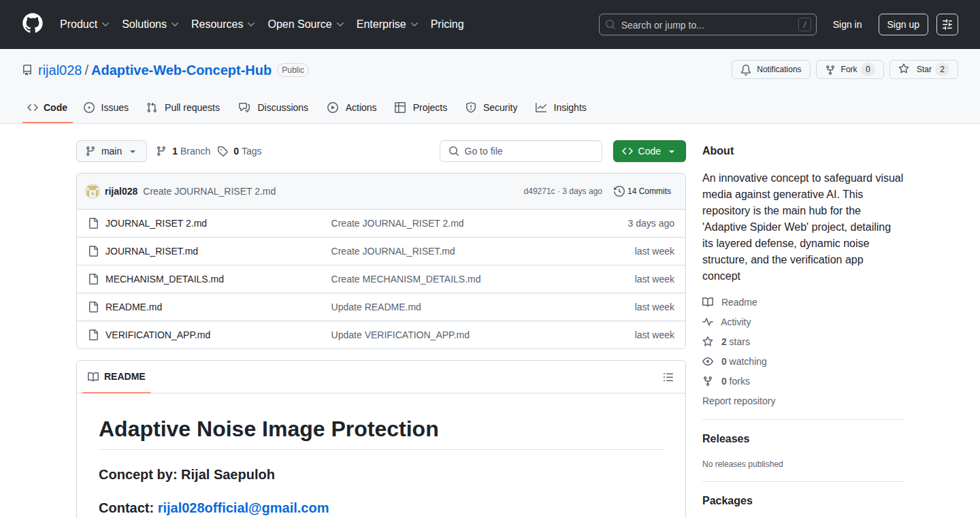Screen dimensions: 980x518
Task: Click Report repository link
Action: (739, 401)
